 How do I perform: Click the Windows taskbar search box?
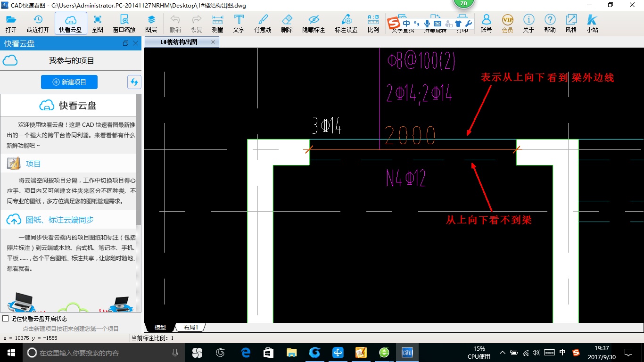[x=103, y=352]
